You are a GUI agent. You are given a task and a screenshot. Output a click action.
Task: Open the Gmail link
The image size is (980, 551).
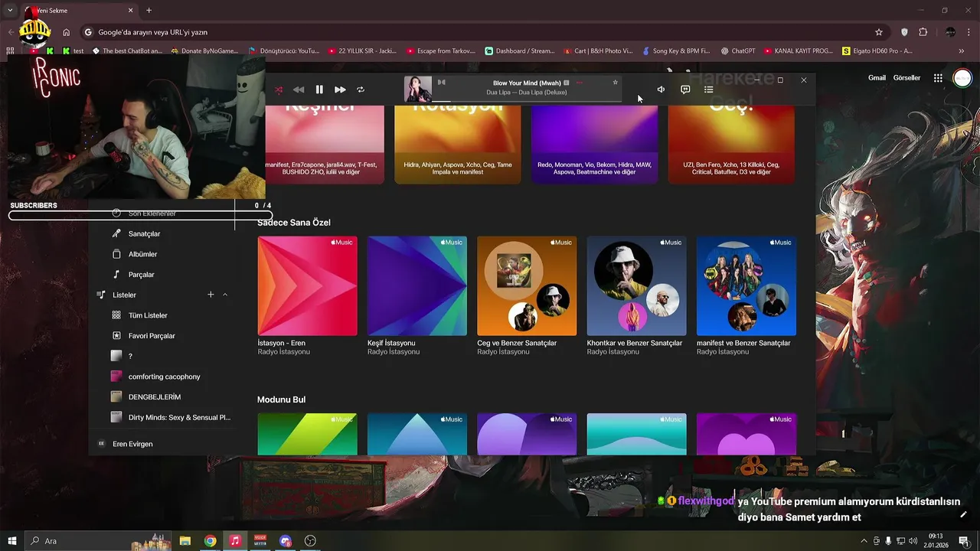coord(877,78)
